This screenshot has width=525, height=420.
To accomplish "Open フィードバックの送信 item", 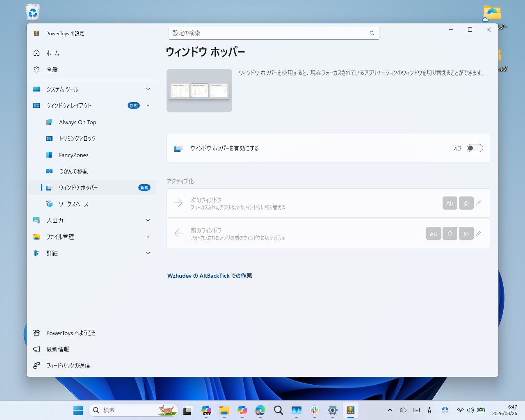I will 92,366.
